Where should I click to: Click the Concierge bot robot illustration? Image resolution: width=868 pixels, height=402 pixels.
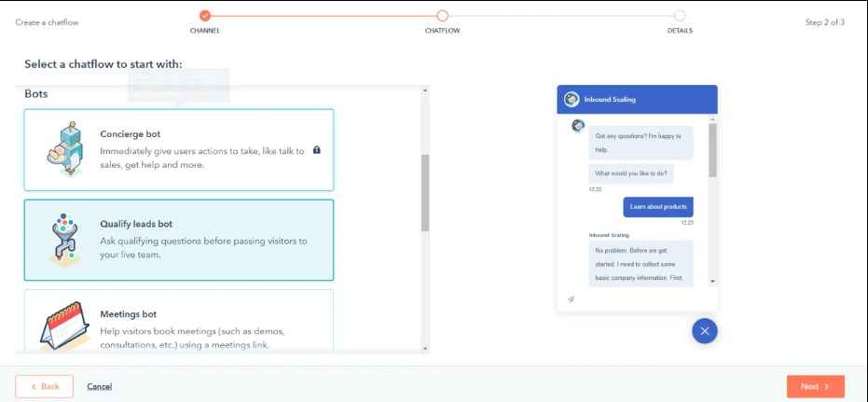(64, 149)
